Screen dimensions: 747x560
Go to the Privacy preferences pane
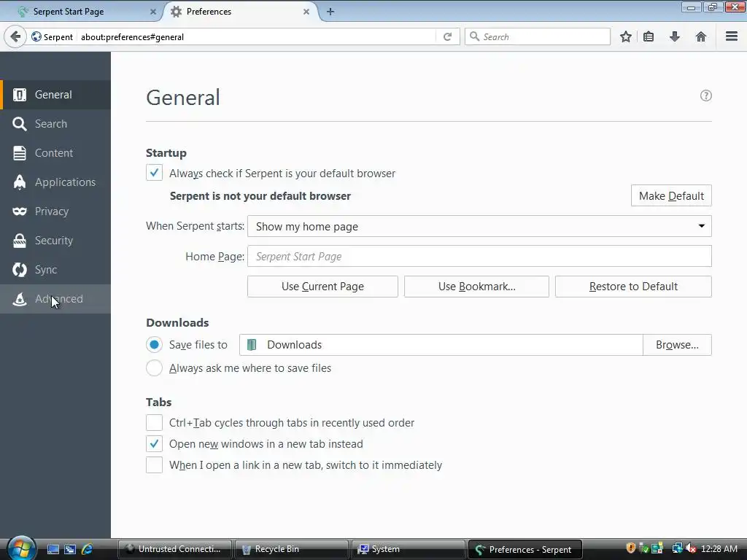pyautogui.click(x=55, y=211)
